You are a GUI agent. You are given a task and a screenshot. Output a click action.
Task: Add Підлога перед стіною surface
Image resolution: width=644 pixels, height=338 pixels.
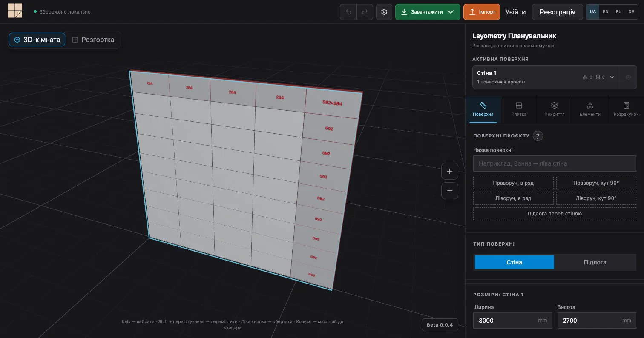(555, 214)
